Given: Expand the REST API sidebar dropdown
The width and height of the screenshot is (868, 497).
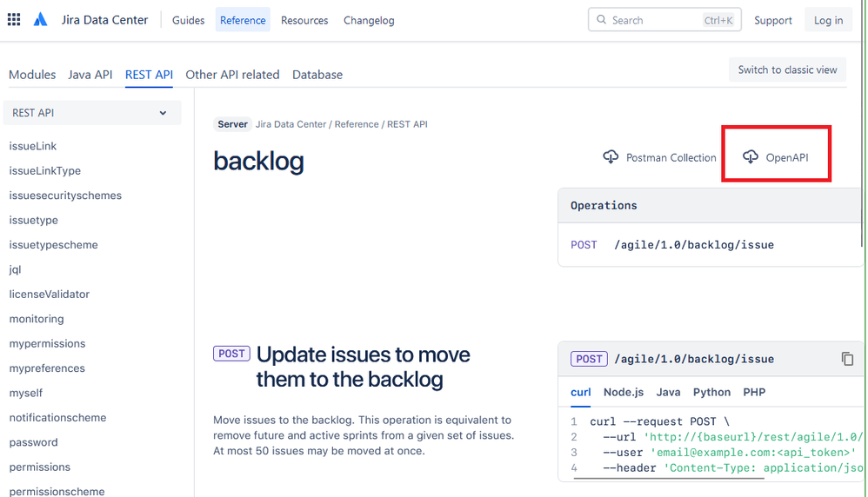Looking at the screenshot, I should [92, 113].
